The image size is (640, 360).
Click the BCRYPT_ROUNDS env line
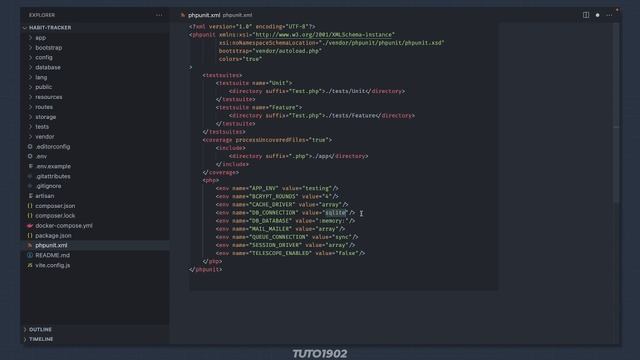tap(277, 196)
